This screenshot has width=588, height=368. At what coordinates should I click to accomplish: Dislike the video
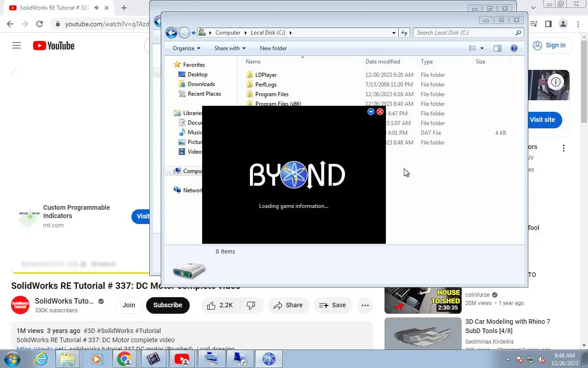tap(251, 305)
